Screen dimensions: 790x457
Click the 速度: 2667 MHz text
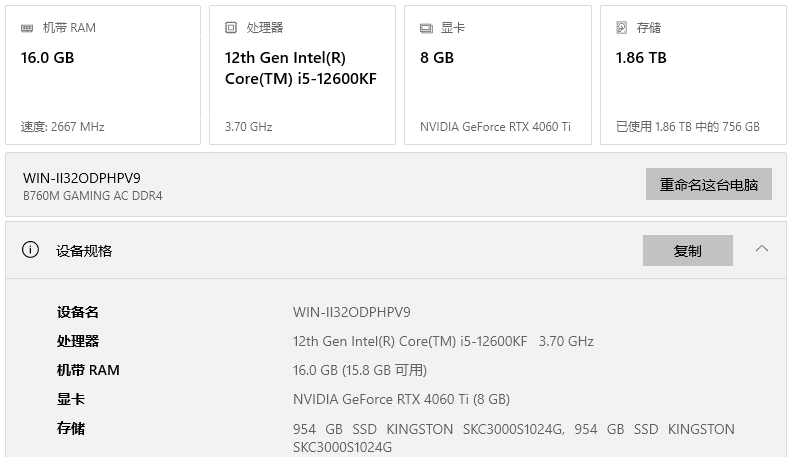(x=62, y=127)
